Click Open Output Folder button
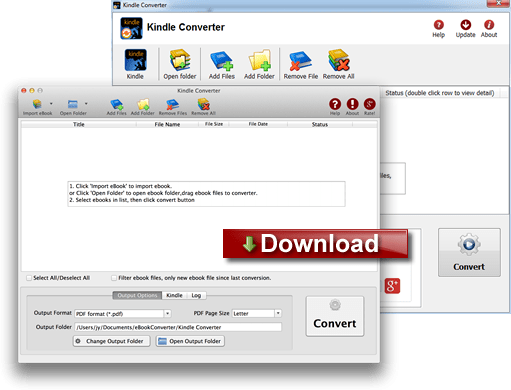The width and height of the screenshot is (511, 390). 190,341
